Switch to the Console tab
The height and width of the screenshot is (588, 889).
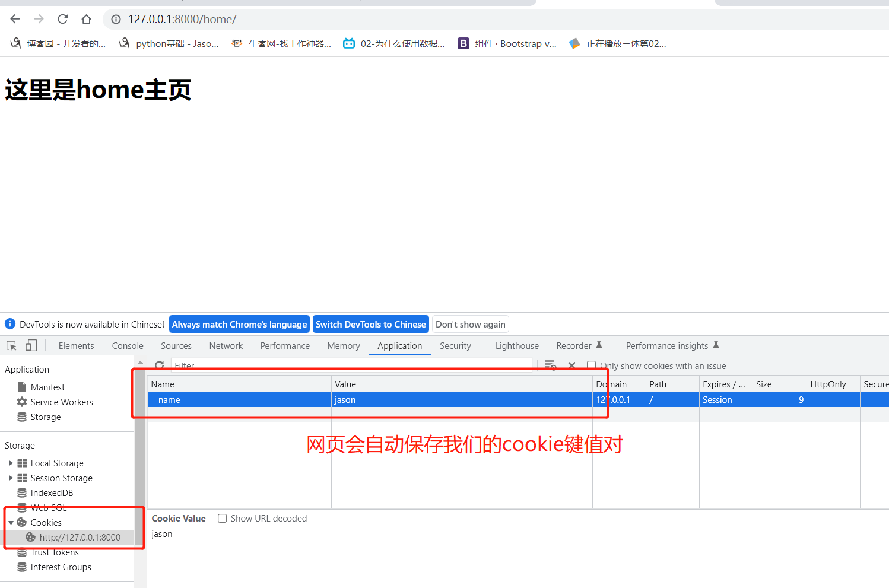(128, 345)
